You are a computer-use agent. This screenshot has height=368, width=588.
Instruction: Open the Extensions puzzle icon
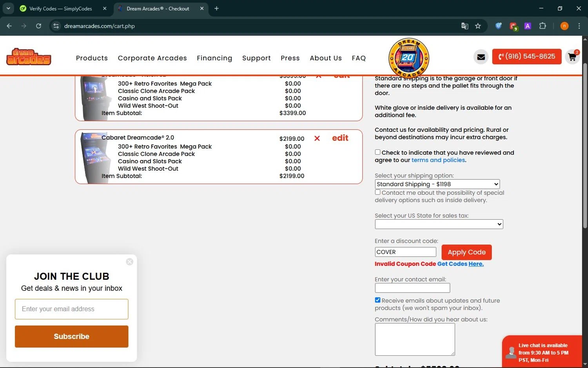[543, 26]
